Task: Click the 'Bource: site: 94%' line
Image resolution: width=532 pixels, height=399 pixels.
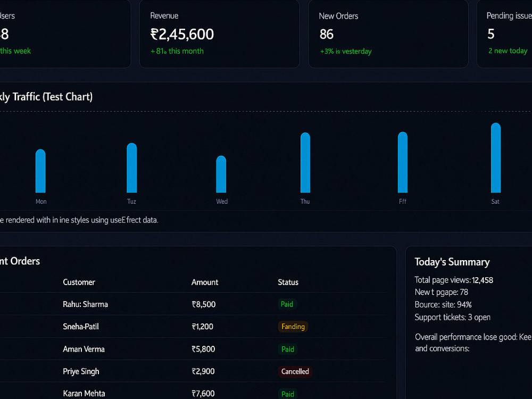Action: point(443,305)
